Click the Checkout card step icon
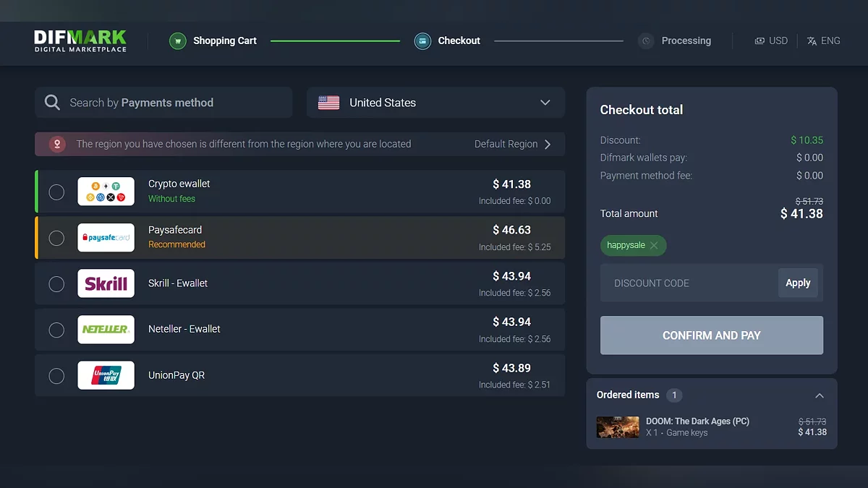Image resolution: width=868 pixels, height=488 pixels. pyautogui.click(x=422, y=41)
